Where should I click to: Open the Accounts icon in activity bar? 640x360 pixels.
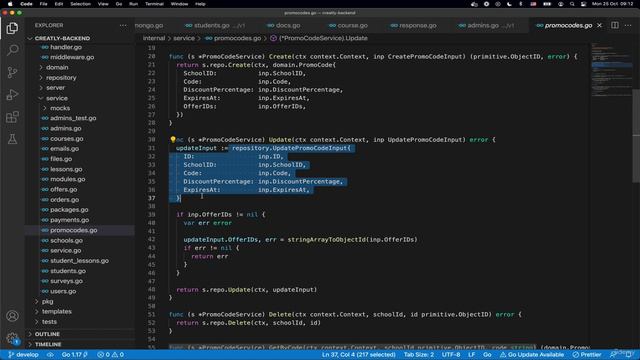coord(12,316)
